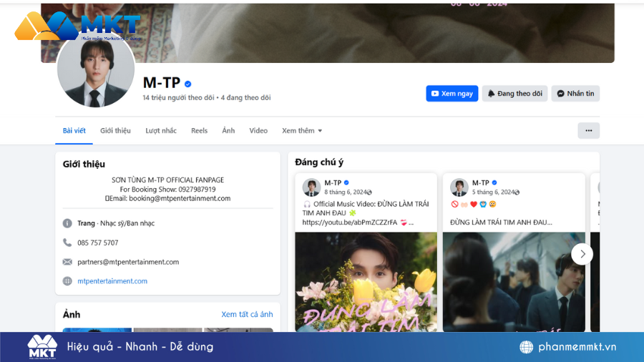Viewport: 644px width, 362px height.
Task: Open the mtpentertainment.com website link
Action: [x=112, y=281]
